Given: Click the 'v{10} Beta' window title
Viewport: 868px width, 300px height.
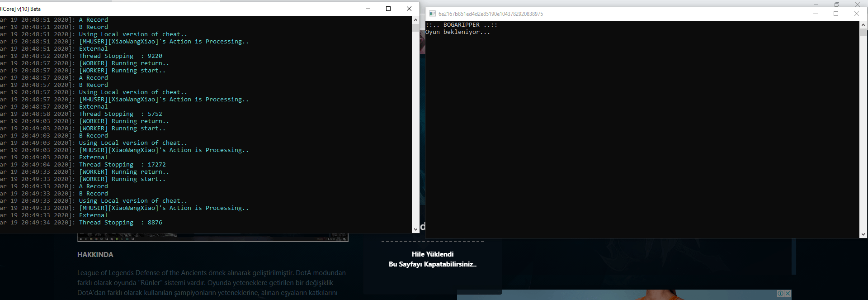Looking at the screenshot, I should click(29, 9).
